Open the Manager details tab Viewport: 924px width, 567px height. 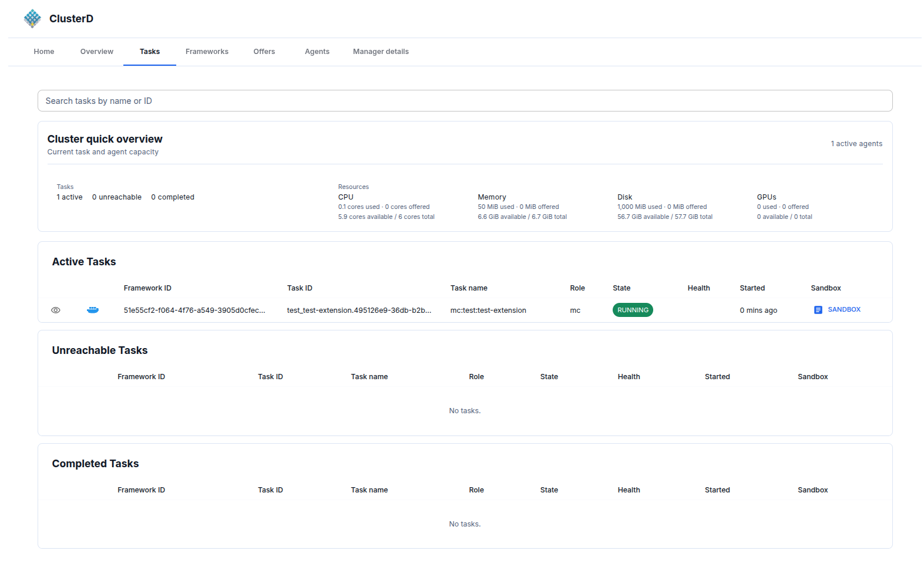(x=381, y=52)
